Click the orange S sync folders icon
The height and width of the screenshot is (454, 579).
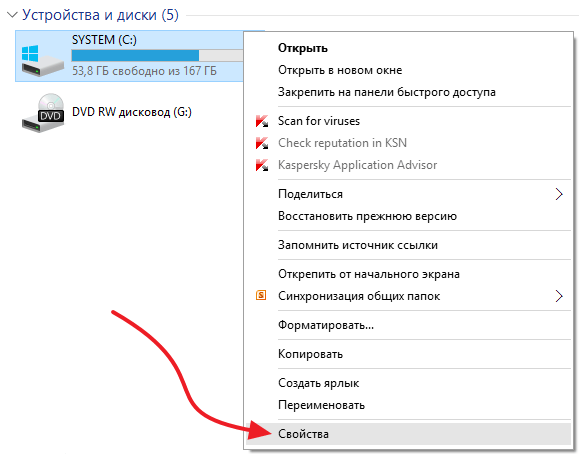261,295
